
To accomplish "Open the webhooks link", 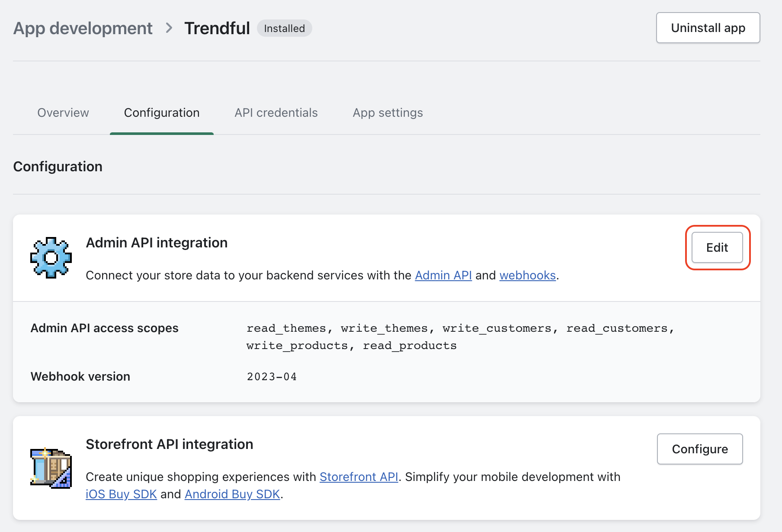I will tap(528, 276).
